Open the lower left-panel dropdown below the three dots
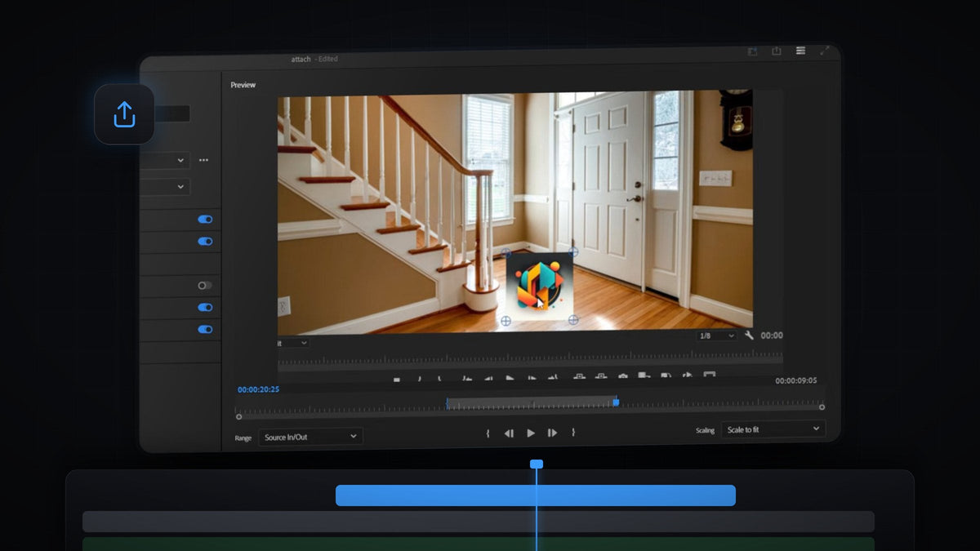Image resolution: width=980 pixels, height=551 pixels. [x=166, y=187]
